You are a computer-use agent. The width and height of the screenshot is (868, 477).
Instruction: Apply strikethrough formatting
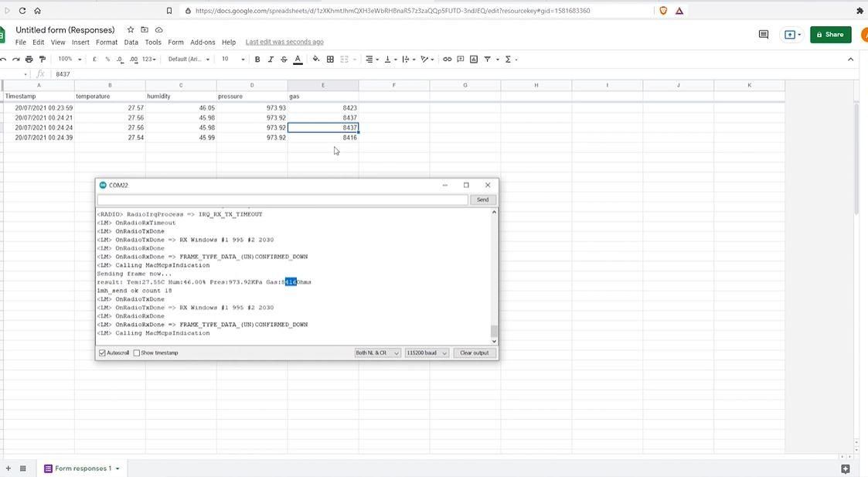[x=284, y=60]
